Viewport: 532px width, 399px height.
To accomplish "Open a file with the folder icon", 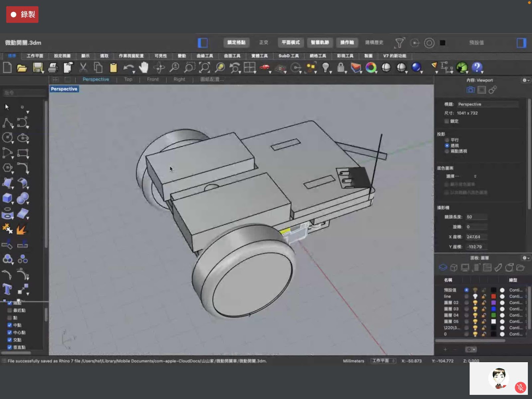I will click(x=22, y=68).
